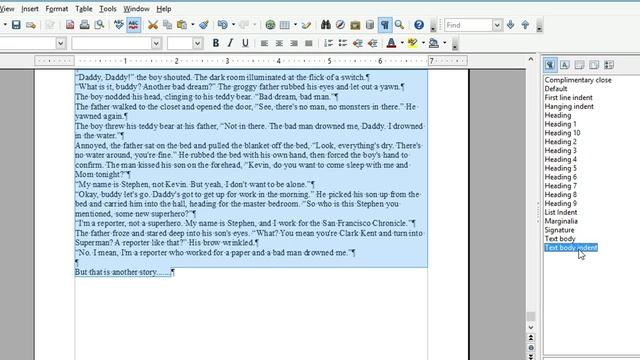Screen dimensions: 640x360
Task: Print the document with the printer icon
Action: click(x=84, y=25)
